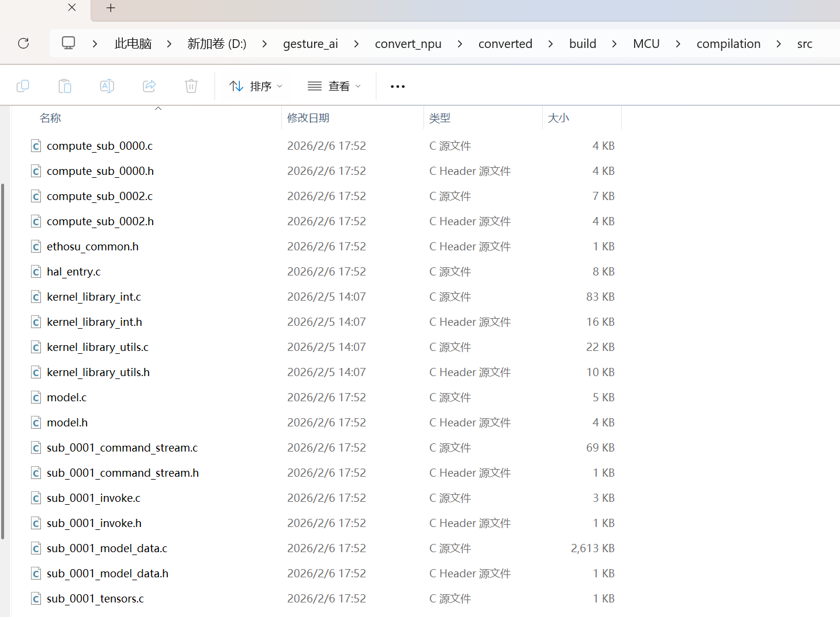The width and height of the screenshot is (840, 620).
Task: Click the refresh icon in address bar
Action: point(23,43)
